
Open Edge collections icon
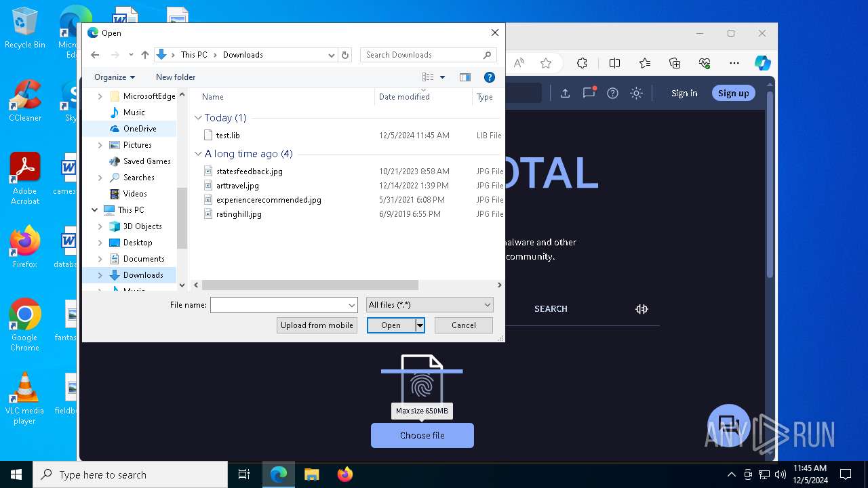tap(675, 63)
